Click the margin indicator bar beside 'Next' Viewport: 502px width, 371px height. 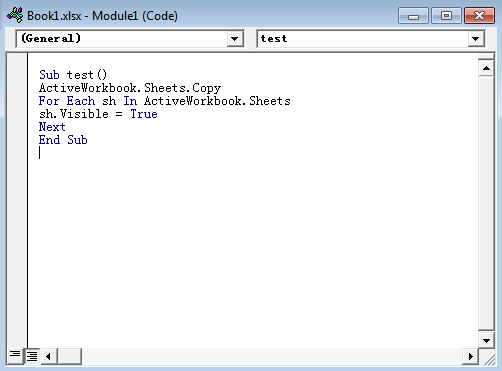17,127
